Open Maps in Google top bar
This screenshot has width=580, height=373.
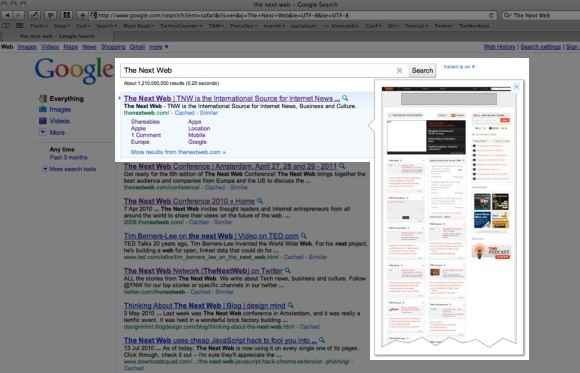tap(70, 47)
